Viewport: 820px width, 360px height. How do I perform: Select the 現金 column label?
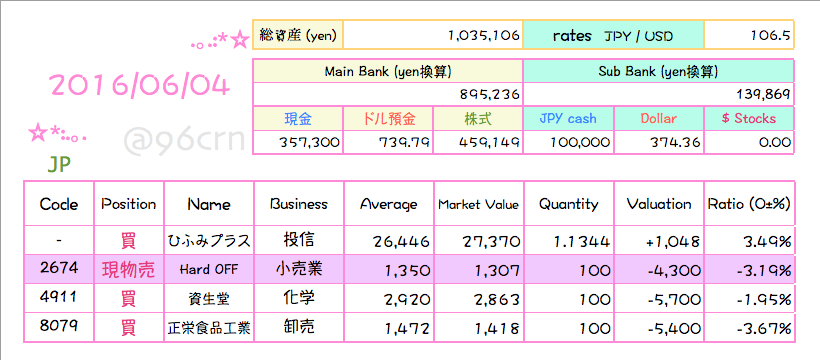point(298,119)
